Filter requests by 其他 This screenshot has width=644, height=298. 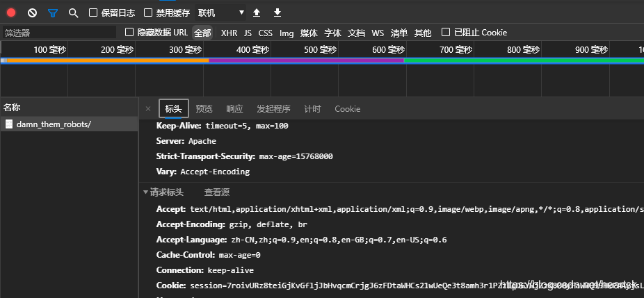[423, 33]
